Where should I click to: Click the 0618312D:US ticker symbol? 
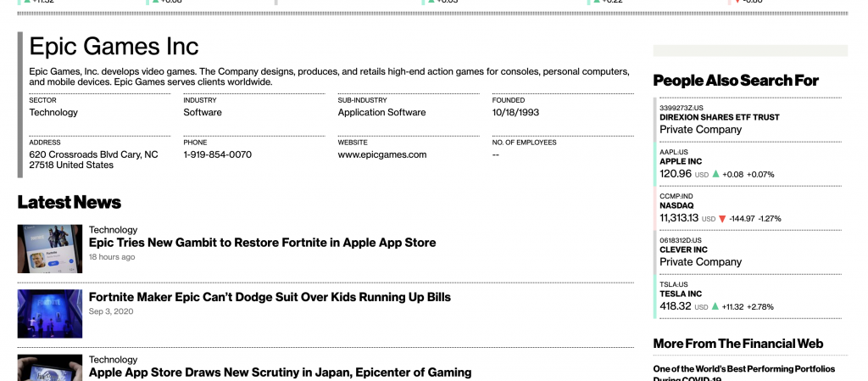pos(681,240)
